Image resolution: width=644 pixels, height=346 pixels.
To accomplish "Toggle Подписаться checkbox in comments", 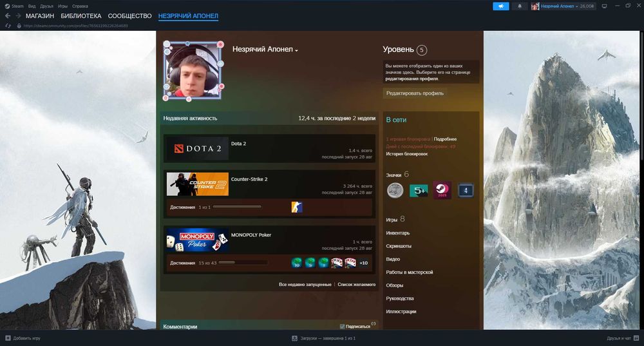I will click(342, 327).
